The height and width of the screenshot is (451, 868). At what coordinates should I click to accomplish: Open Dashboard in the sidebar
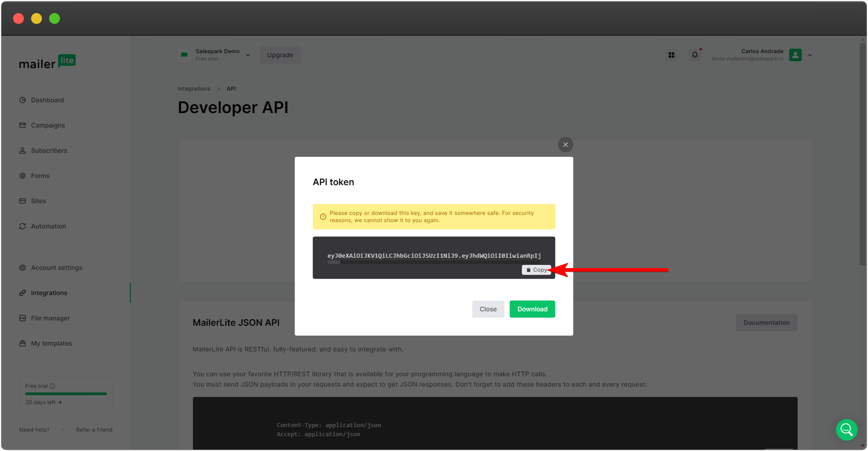click(x=47, y=100)
